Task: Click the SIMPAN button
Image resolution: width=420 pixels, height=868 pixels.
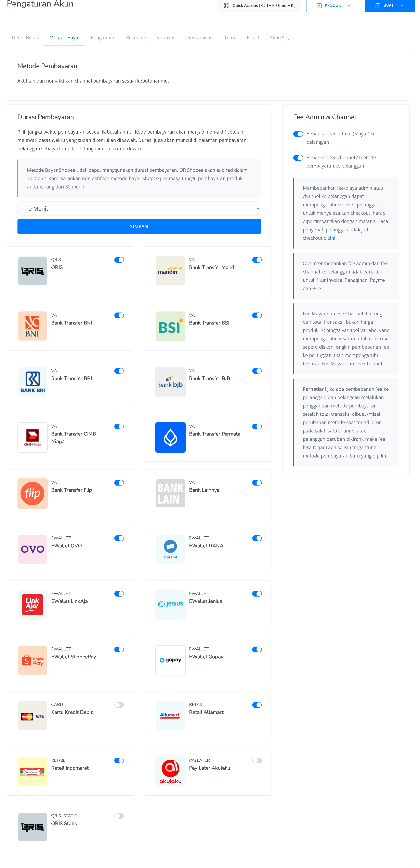Action: tap(139, 227)
